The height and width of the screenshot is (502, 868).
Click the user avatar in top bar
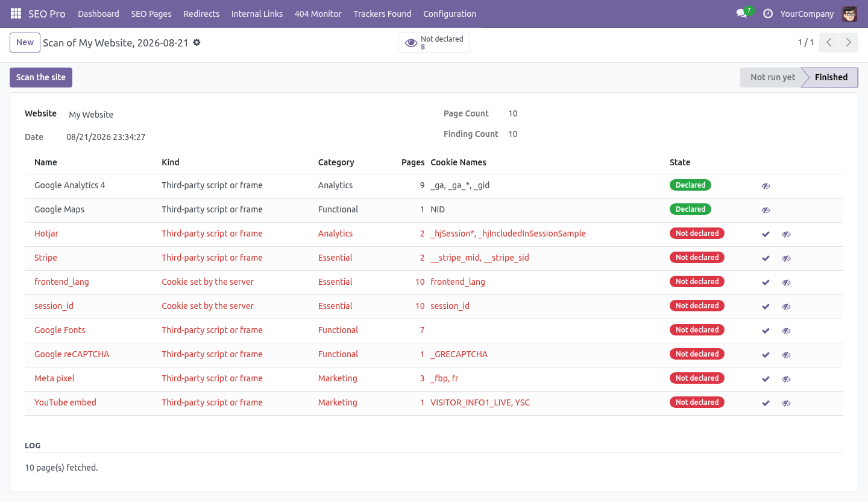[x=850, y=13]
